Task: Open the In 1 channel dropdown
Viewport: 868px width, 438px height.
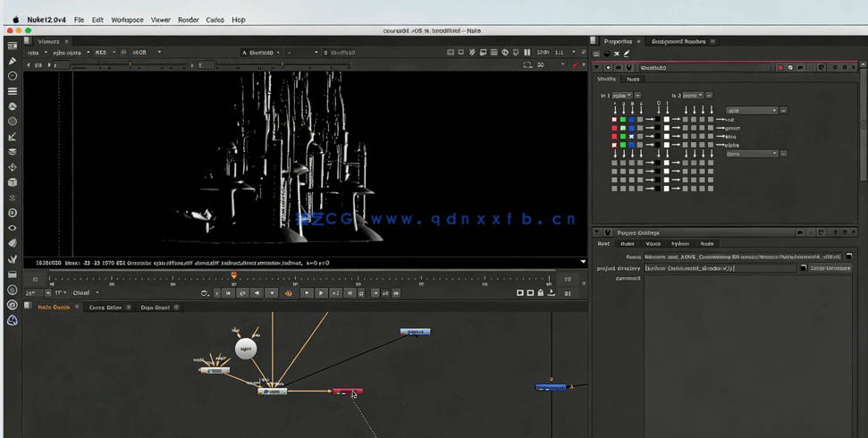Action: tap(621, 96)
